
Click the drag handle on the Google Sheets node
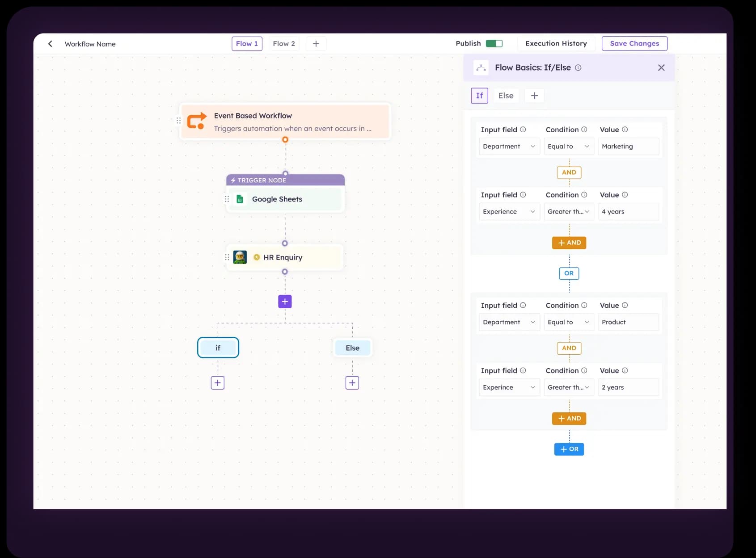coord(228,199)
